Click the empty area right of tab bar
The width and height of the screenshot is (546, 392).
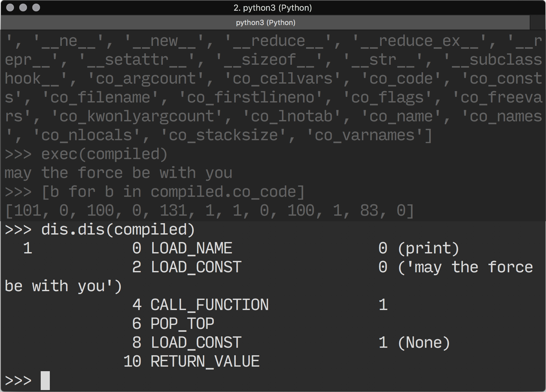[537, 22]
